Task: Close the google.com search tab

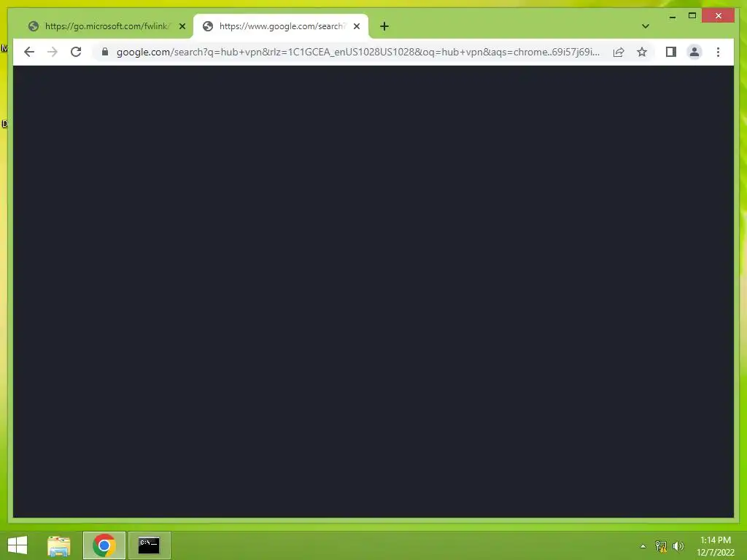Action: point(356,26)
